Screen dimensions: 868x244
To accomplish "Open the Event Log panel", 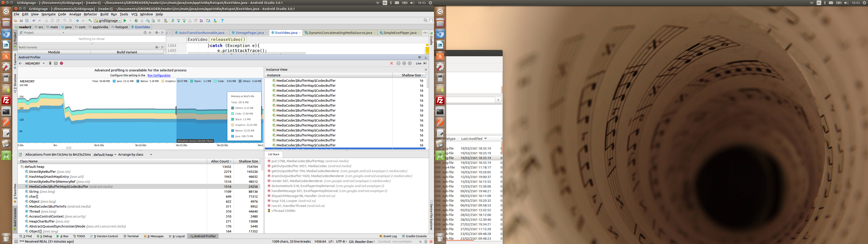I will tap(391, 236).
